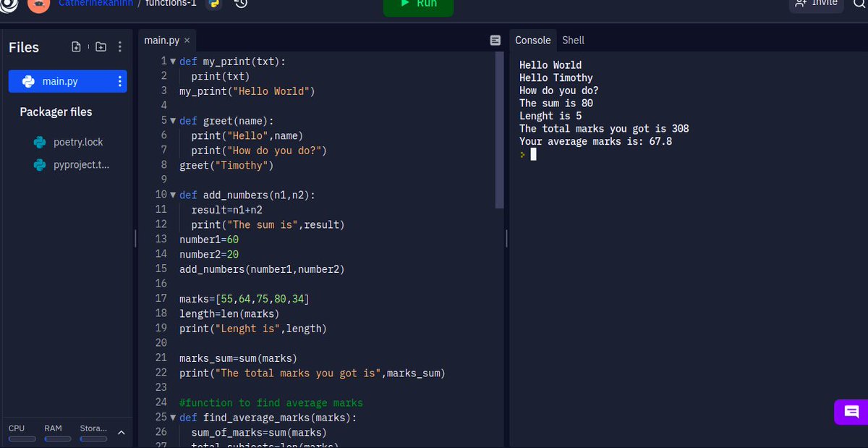
Task: Open main.py file options menu
Action: click(x=119, y=81)
